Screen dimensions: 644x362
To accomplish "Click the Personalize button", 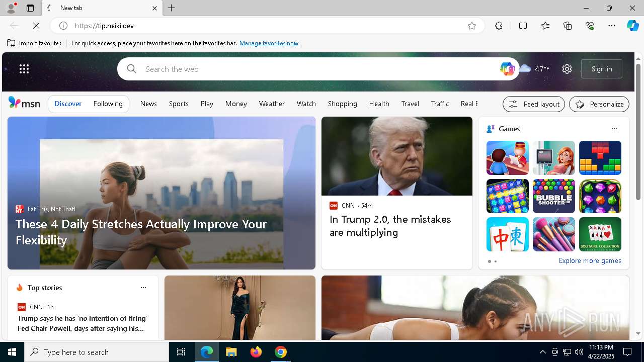I will click(599, 104).
